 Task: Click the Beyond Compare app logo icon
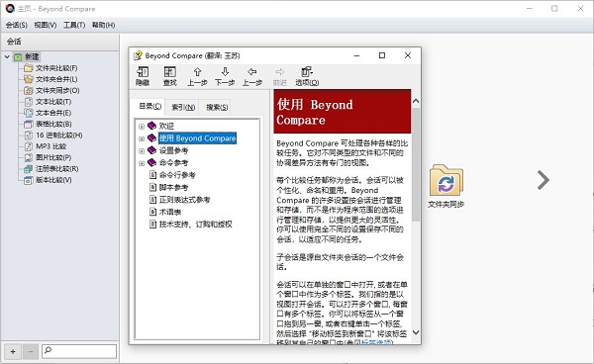coord(10,8)
